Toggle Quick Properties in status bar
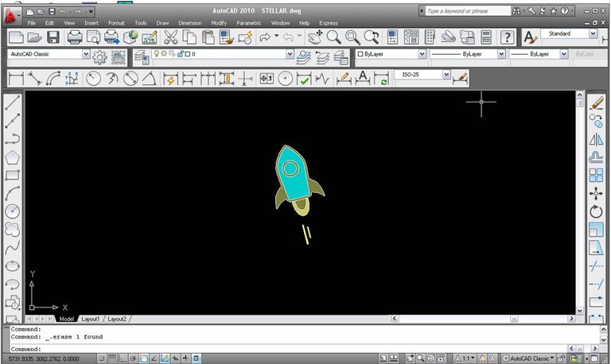 tap(196, 358)
